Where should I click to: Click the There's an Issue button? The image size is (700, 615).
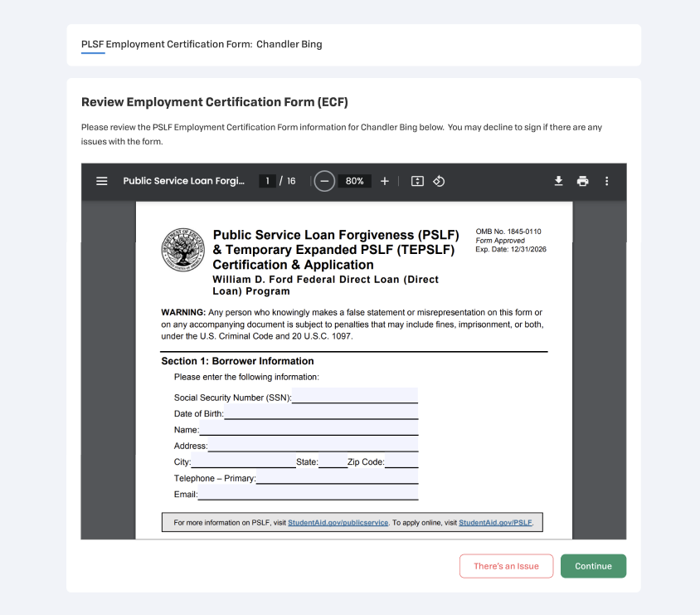click(506, 566)
